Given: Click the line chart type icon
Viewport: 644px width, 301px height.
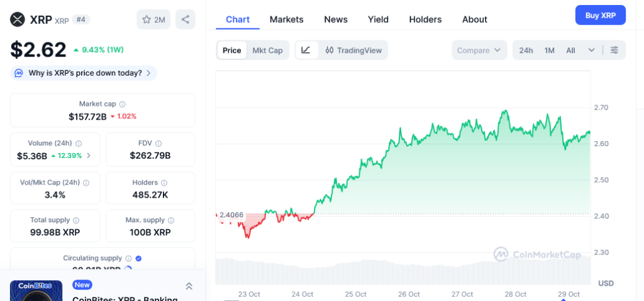Looking at the screenshot, I should click(306, 50).
